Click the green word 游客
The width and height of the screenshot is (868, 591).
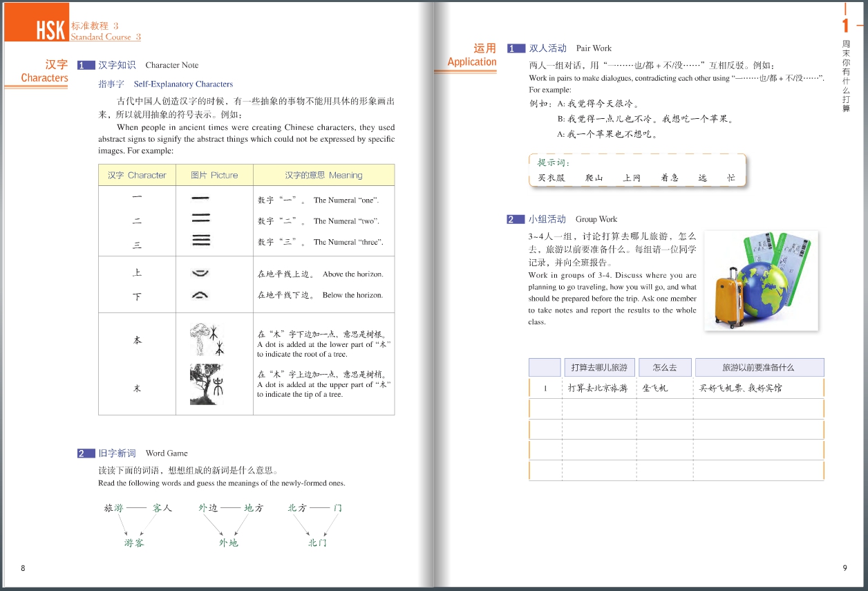coord(134,543)
